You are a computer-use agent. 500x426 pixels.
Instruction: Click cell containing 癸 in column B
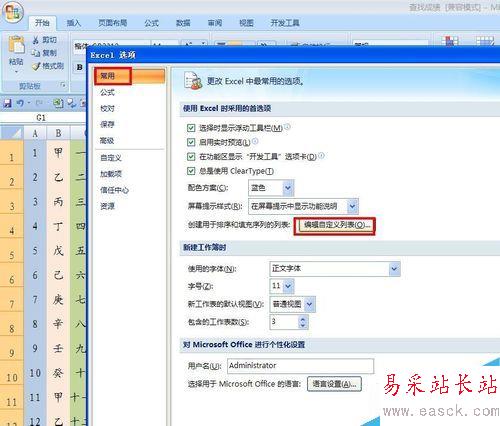pyautogui.click(x=58, y=372)
